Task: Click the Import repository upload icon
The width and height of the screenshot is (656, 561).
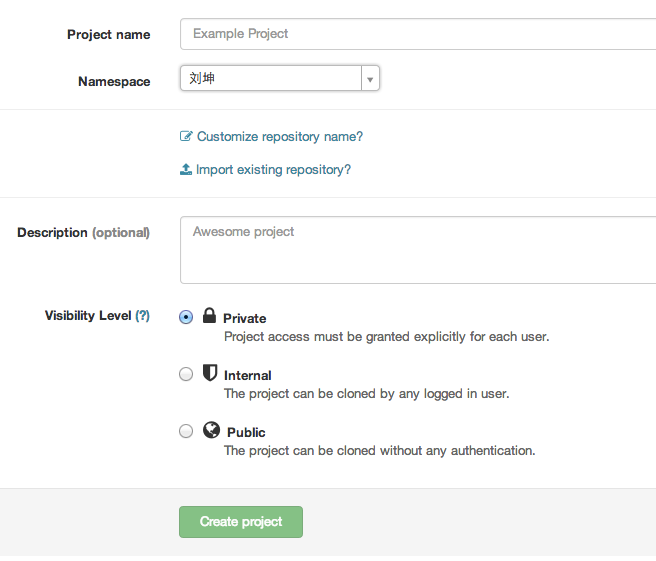Action: click(186, 170)
